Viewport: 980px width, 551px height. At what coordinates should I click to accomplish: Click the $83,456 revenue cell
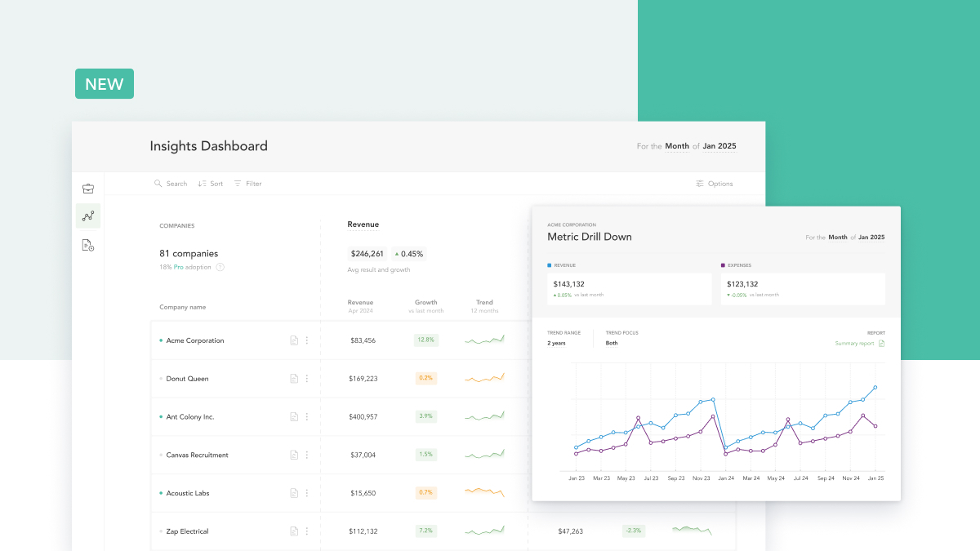(363, 340)
